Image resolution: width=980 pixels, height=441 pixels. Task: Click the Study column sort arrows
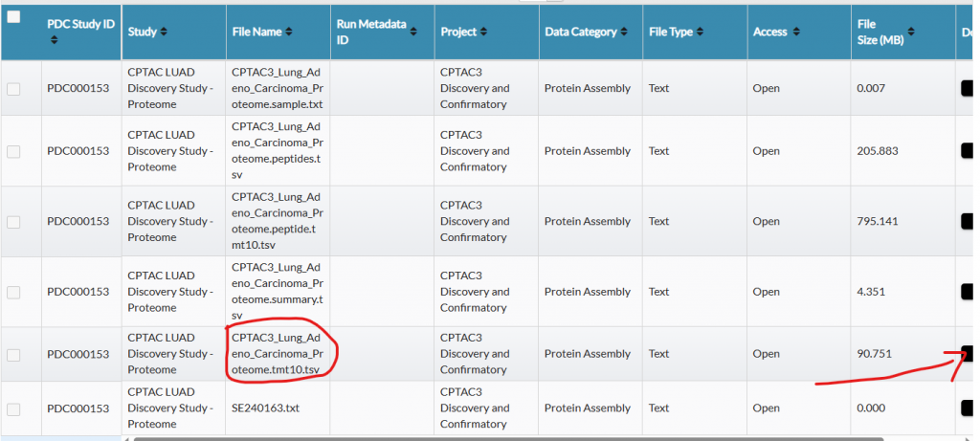pos(163,33)
